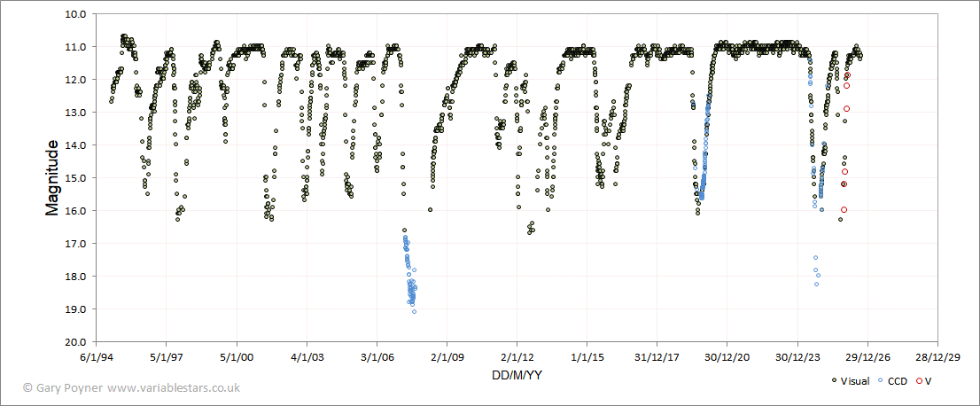Click the red V legend marker
Screen dimensions: 980x406
coord(919,380)
